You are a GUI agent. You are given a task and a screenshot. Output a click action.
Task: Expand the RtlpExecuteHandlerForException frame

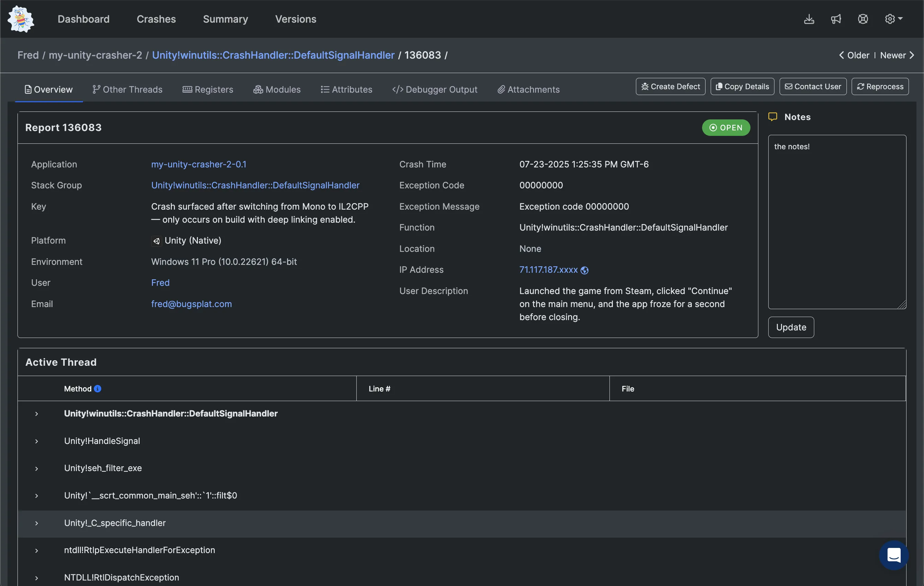click(36, 551)
